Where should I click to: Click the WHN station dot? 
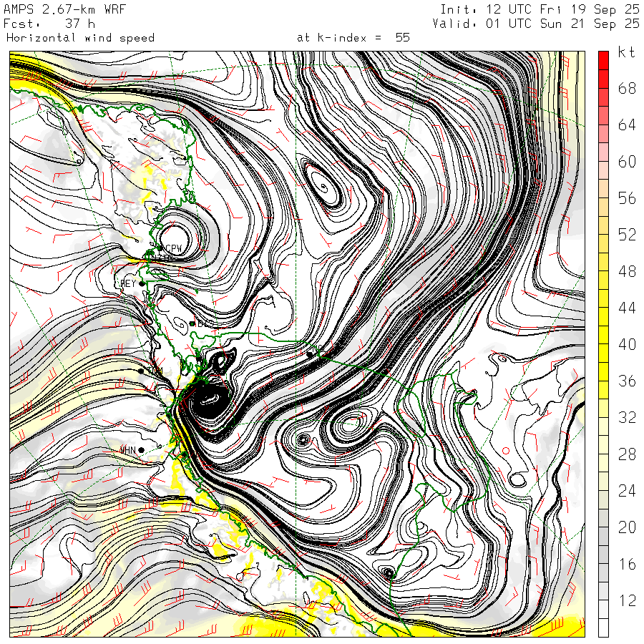[142, 449]
